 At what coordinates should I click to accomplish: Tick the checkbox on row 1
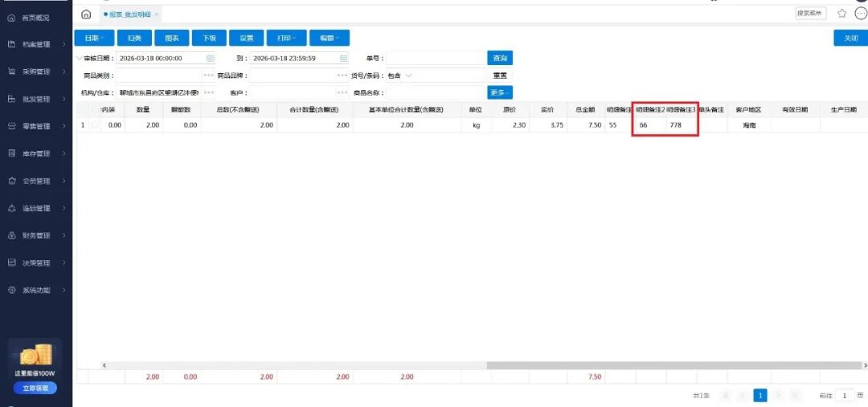95,125
